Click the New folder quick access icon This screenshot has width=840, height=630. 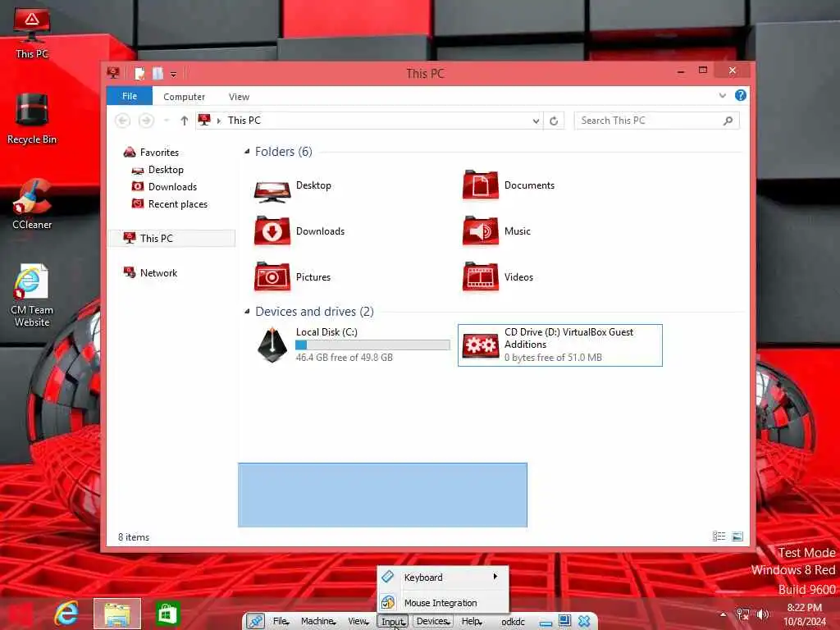point(157,73)
